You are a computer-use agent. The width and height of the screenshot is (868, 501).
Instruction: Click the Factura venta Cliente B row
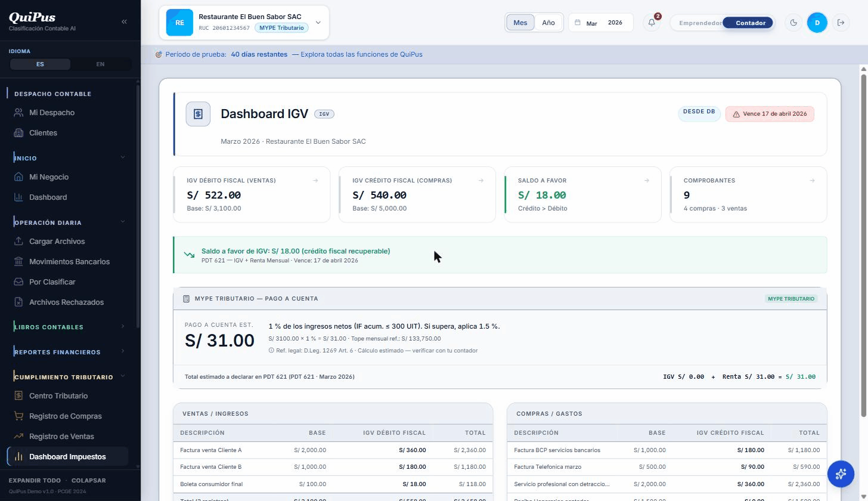pyautogui.click(x=333, y=467)
